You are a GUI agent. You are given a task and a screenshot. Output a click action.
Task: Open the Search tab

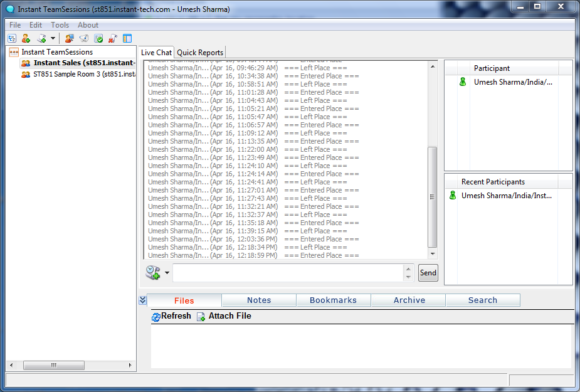pyautogui.click(x=483, y=300)
